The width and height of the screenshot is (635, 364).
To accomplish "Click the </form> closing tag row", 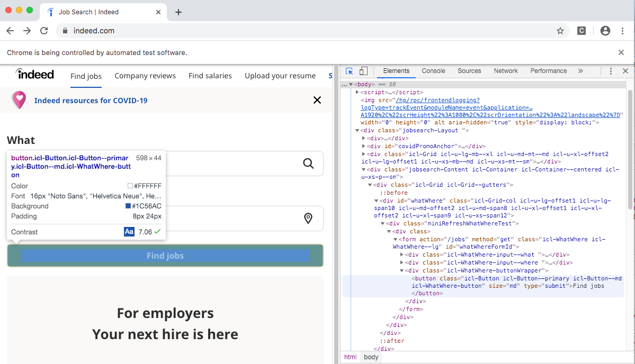I will click(x=411, y=309).
